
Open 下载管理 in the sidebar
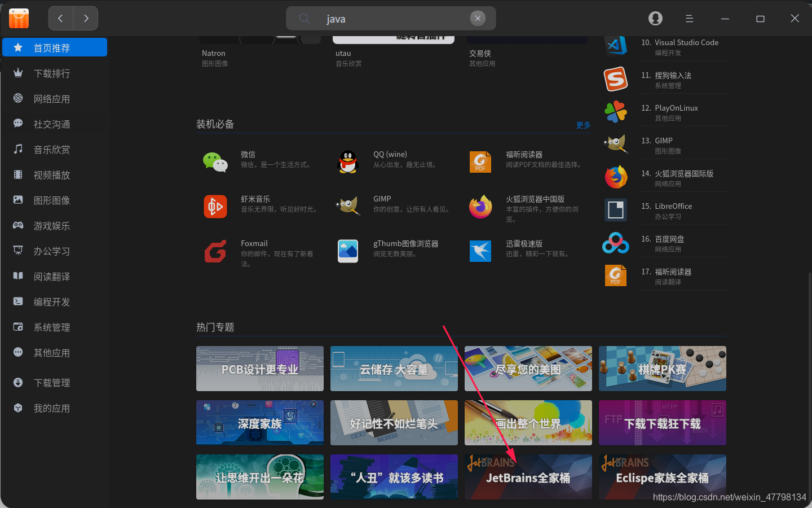tap(55, 383)
